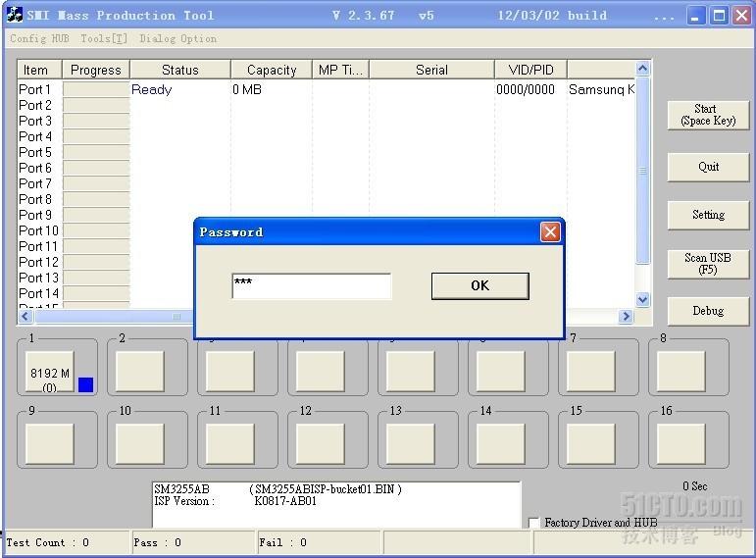
Task: Click the Scan USB (F5) button
Action: pyautogui.click(x=708, y=264)
